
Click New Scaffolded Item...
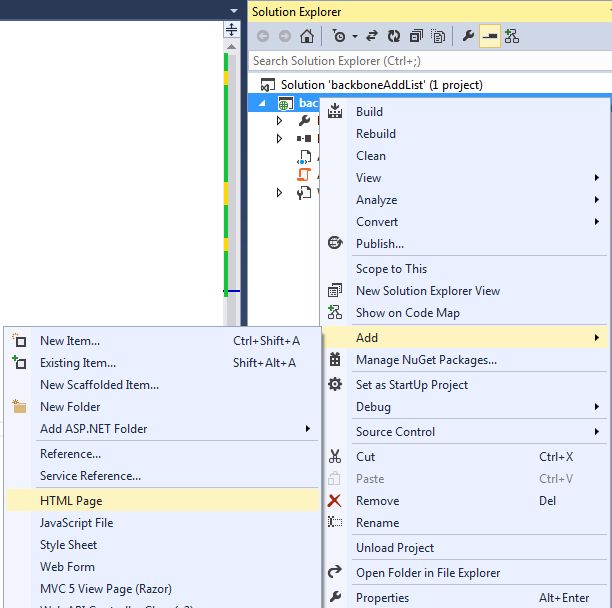click(x=163, y=385)
